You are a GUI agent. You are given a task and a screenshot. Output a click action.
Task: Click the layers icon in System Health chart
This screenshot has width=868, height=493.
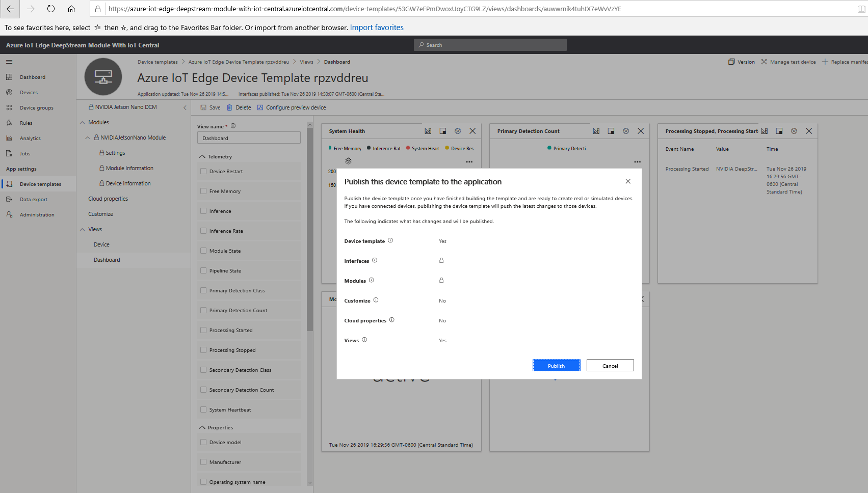(348, 161)
